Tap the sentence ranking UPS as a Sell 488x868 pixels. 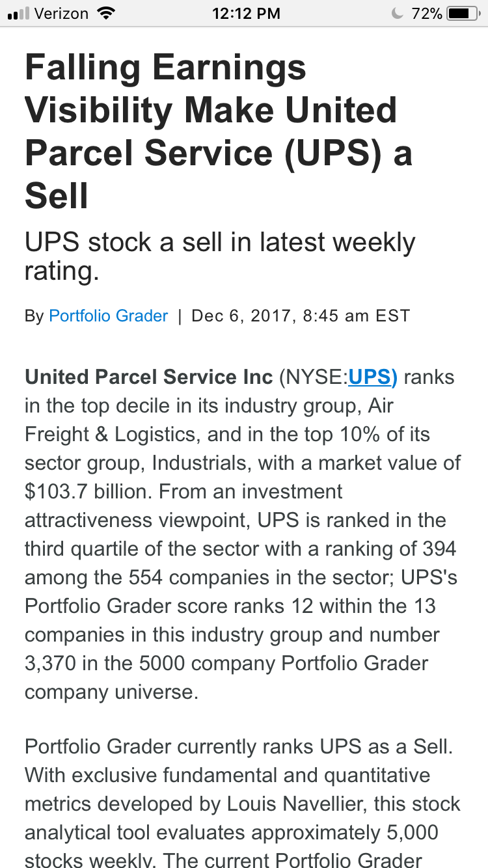pyautogui.click(x=239, y=746)
